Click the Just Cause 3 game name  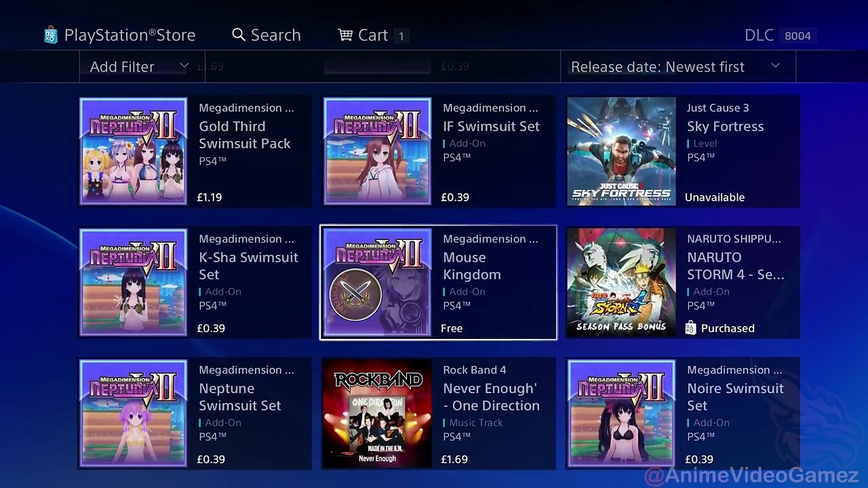click(718, 108)
